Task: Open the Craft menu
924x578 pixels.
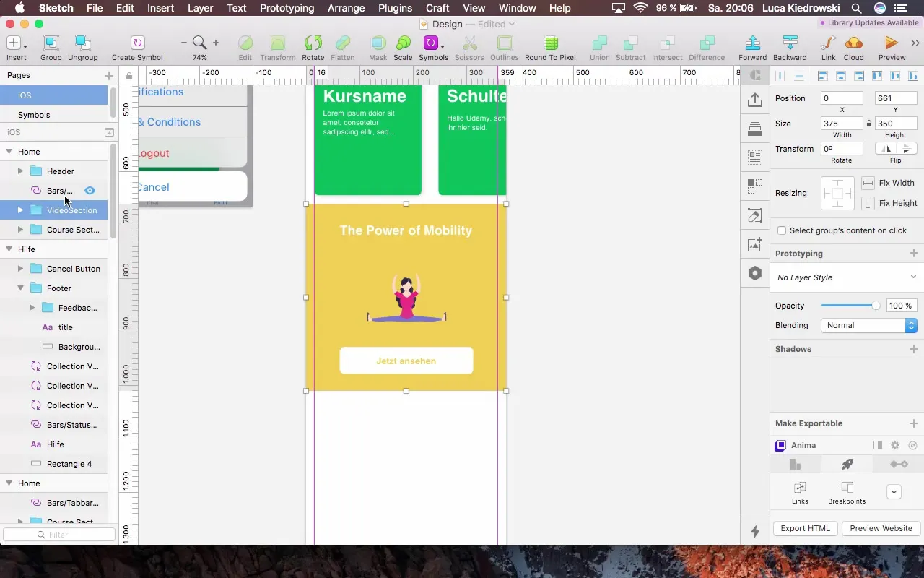Action: pos(437,8)
